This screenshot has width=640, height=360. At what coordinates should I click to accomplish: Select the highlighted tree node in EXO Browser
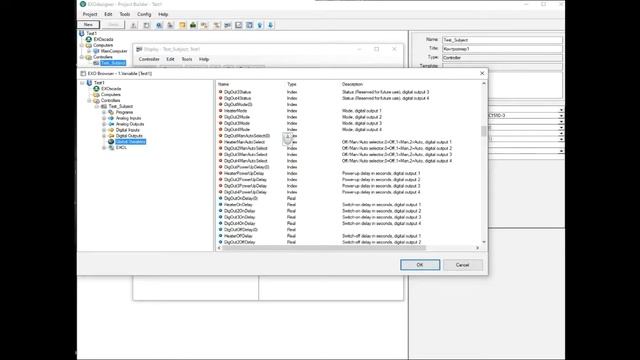(x=131, y=142)
